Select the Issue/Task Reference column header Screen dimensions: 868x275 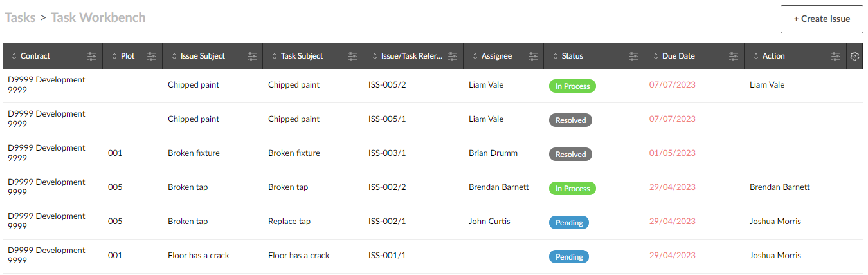[x=411, y=57]
